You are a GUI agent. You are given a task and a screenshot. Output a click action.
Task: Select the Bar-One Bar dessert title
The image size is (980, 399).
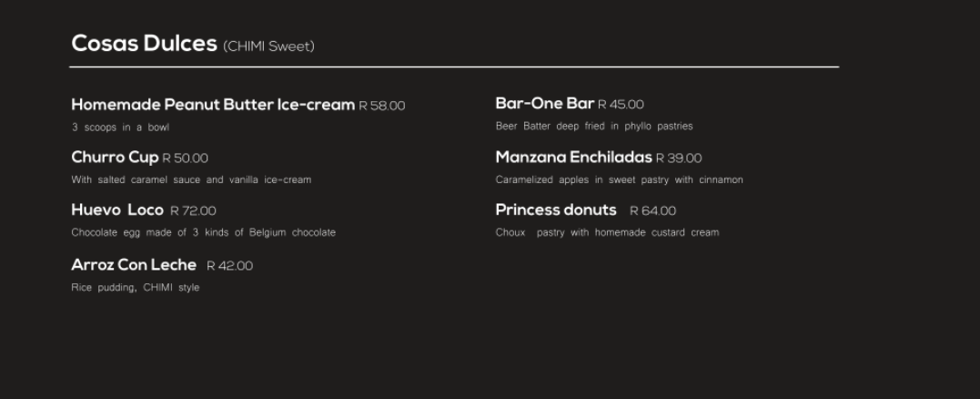tap(544, 104)
